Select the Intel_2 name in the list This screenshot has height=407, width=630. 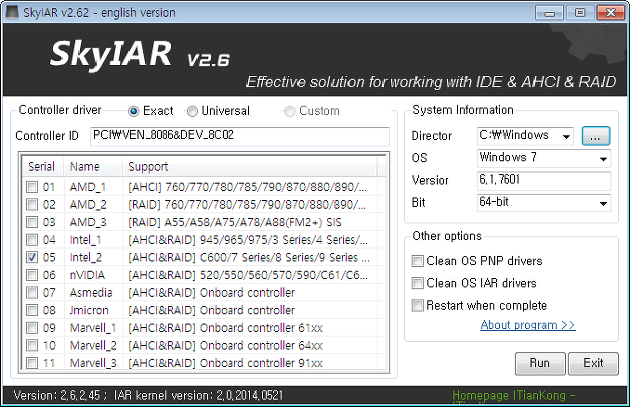(86, 257)
